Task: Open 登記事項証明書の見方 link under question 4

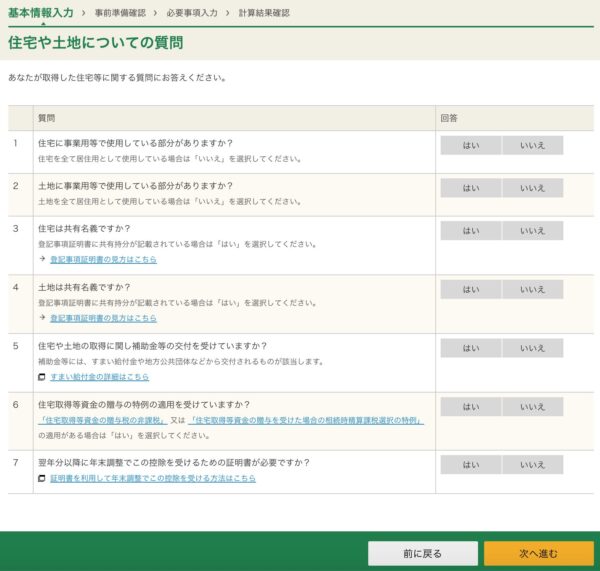Action: 103,318
